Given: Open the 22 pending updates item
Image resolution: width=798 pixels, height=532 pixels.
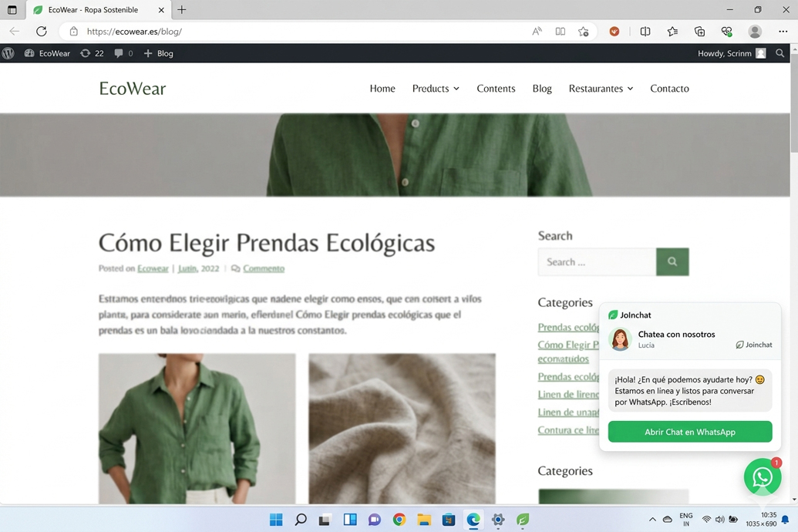Looking at the screenshot, I should tap(92, 53).
